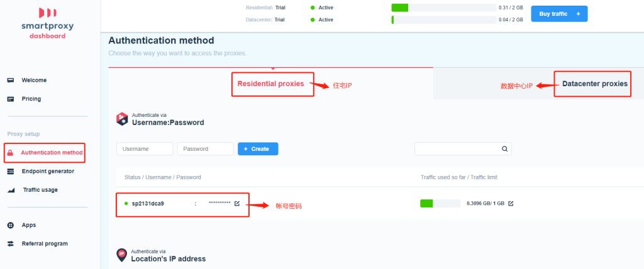Click the 0.31 / 2 GB residential value

511,8
